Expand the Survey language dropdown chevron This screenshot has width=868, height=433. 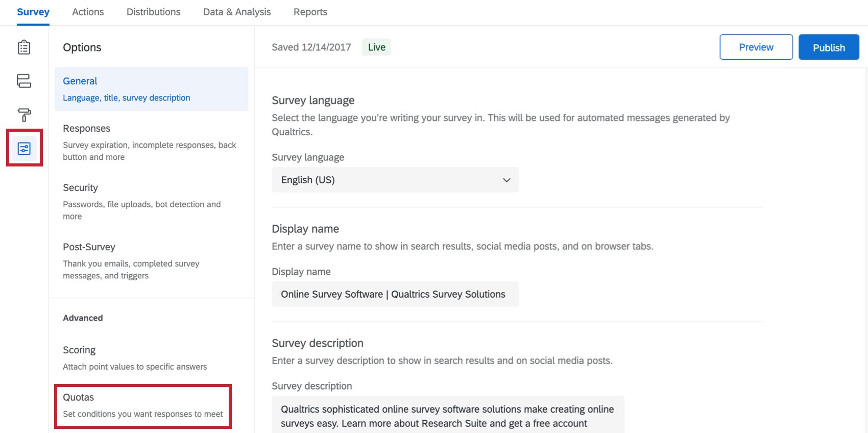pos(507,180)
